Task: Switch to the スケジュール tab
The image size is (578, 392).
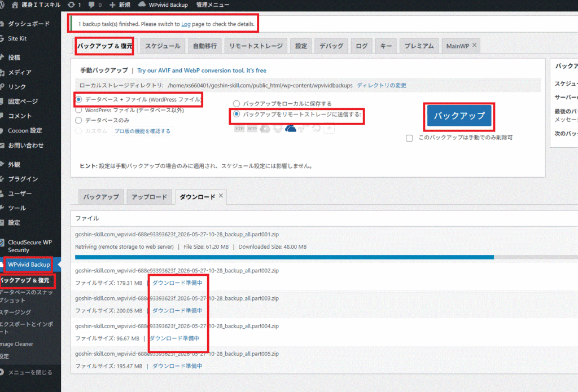Action: click(163, 46)
